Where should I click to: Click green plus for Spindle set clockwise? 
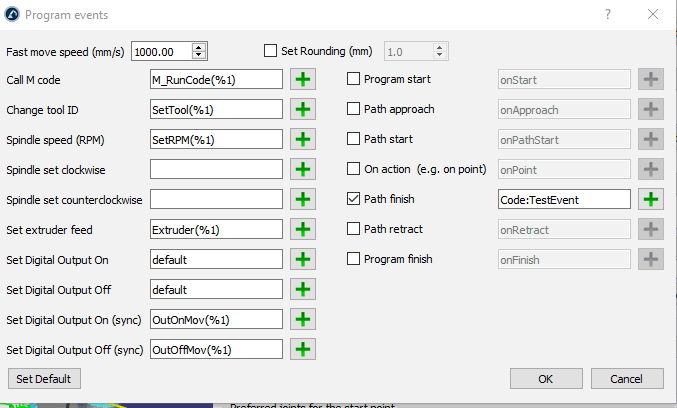point(303,169)
